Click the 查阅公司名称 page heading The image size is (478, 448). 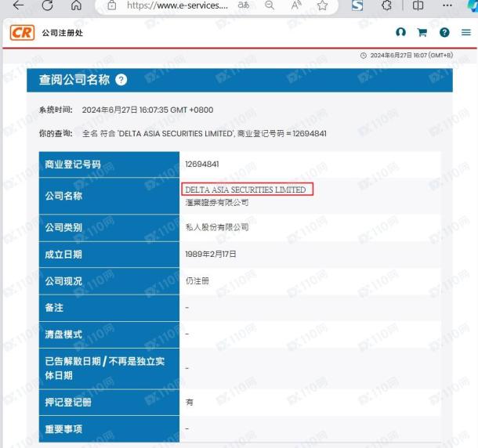pos(74,80)
